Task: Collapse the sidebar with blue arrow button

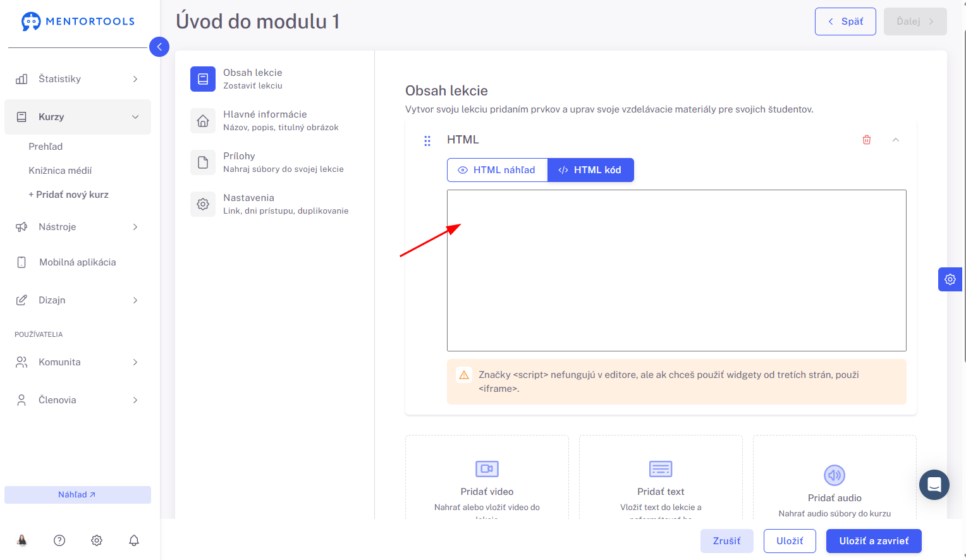Action: click(159, 47)
